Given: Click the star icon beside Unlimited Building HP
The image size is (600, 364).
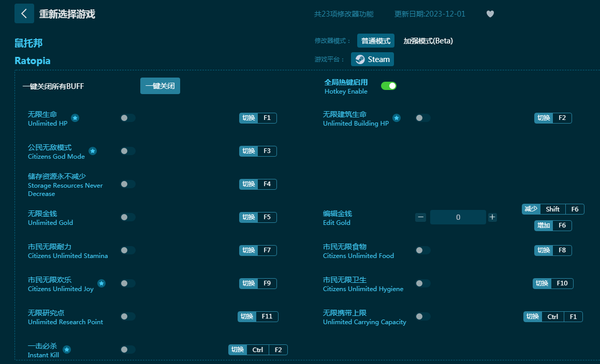Looking at the screenshot, I should click(397, 118).
